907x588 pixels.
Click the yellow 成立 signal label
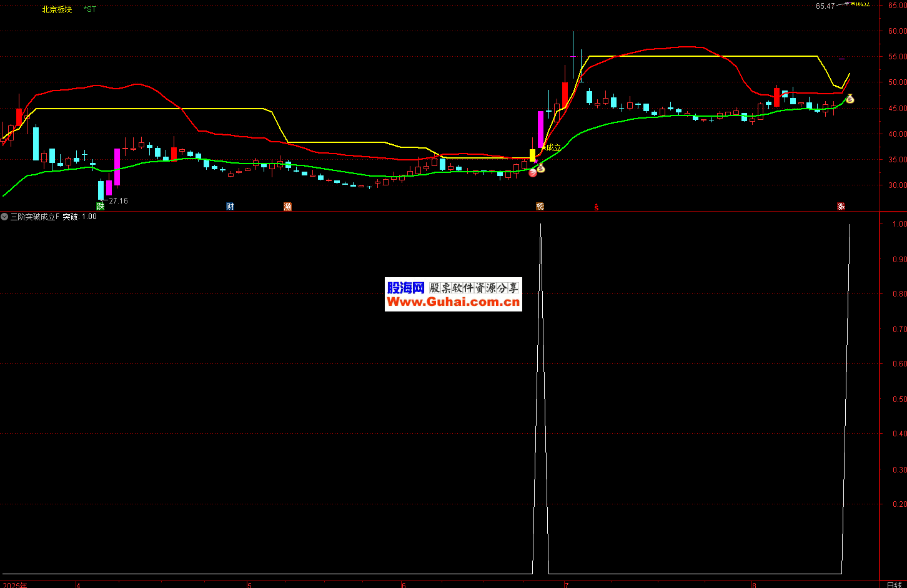click(x=553, y=148)
